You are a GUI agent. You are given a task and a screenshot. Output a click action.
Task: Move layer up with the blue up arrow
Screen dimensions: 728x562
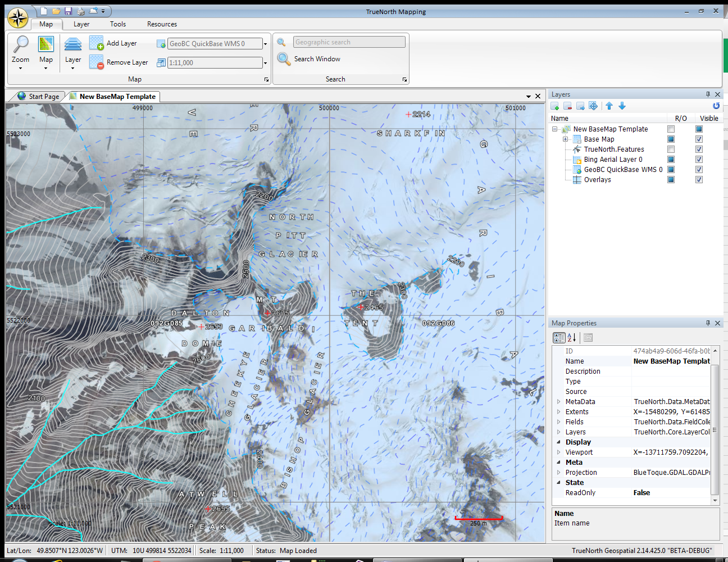(x=609, y=106)
